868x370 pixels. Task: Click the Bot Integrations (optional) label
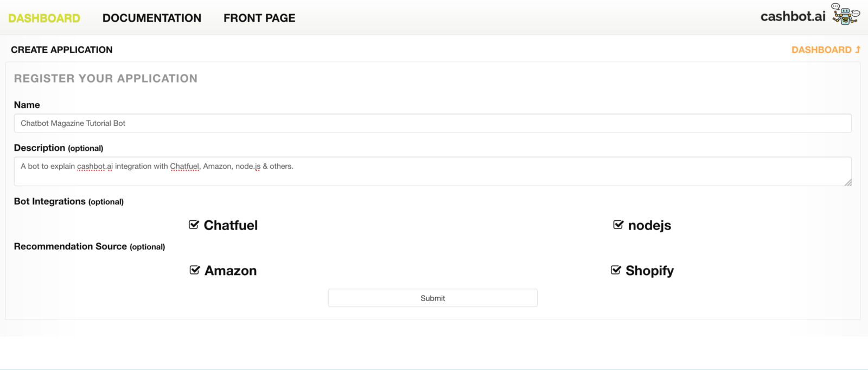pyautogui.click(x=69, y=201)
